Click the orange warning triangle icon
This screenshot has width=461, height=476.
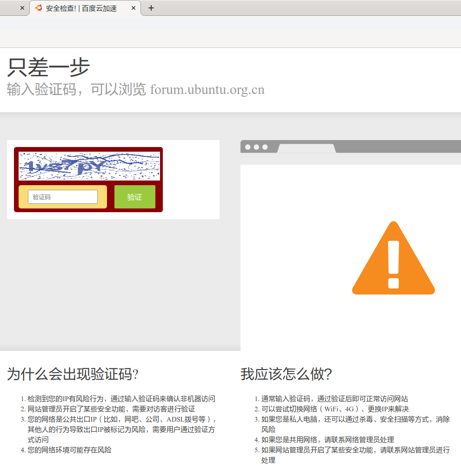(x=394, y=258)
